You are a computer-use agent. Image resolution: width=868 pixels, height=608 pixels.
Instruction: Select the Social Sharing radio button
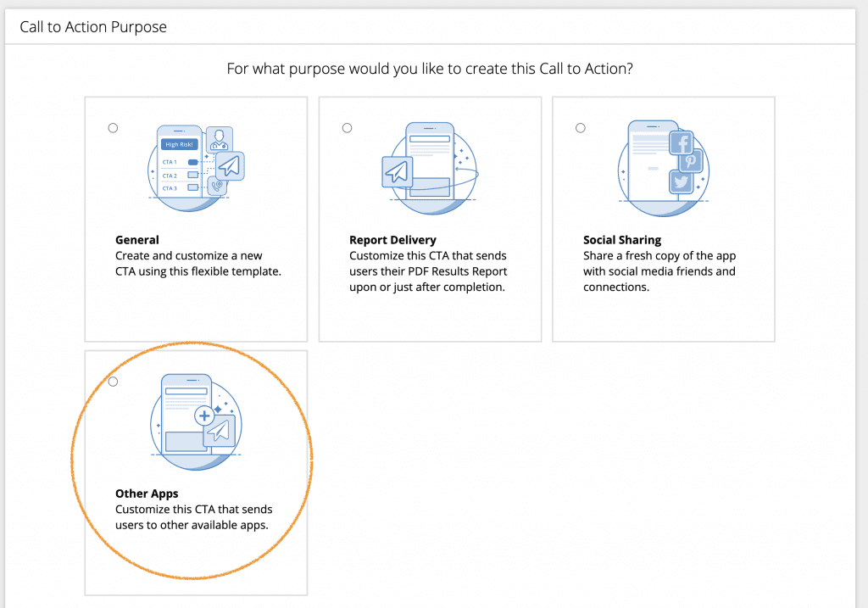[580, 128]
